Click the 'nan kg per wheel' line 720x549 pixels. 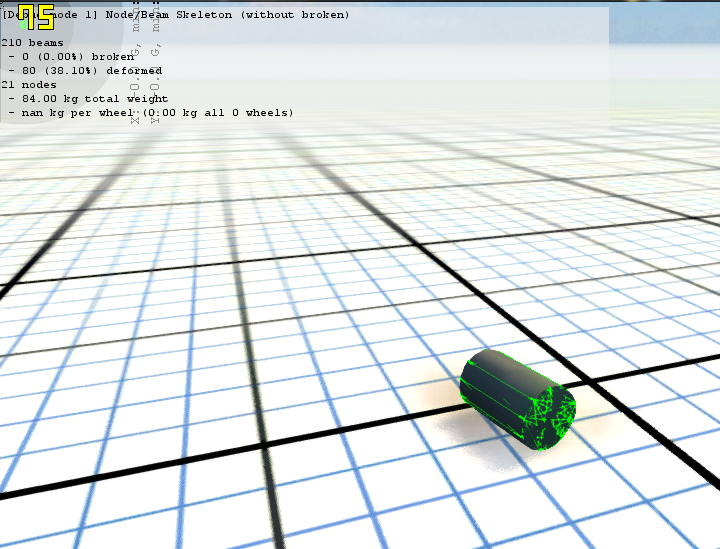(x=151, y=113)
